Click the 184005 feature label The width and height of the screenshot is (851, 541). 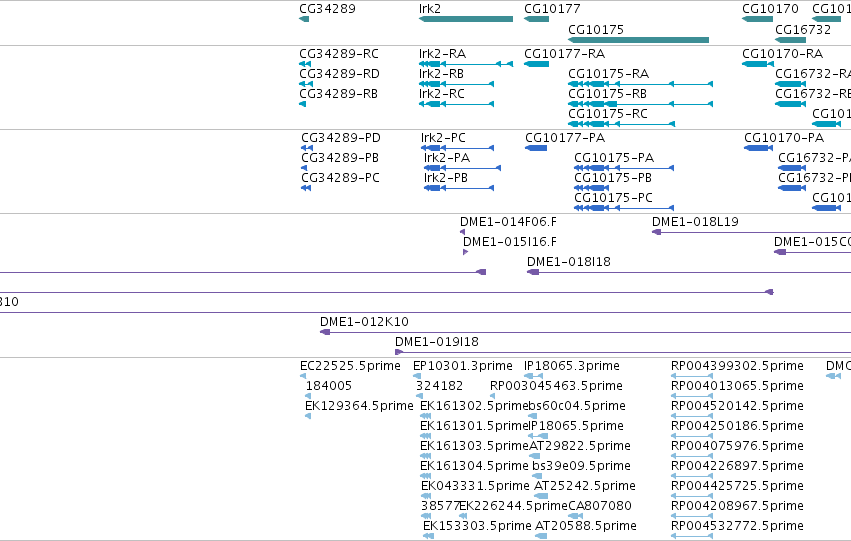329,386
